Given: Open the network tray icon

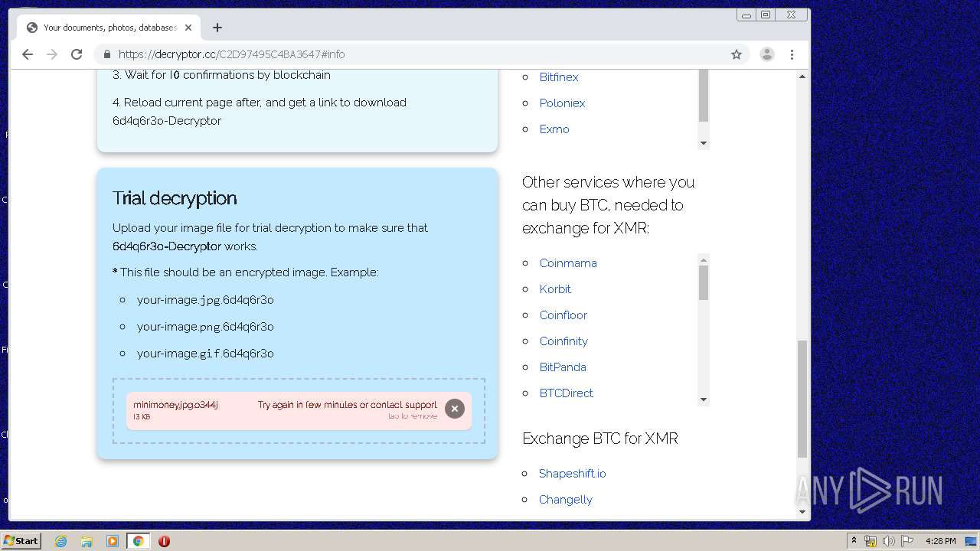Looking at the screenshot, I should pos(871,541).
